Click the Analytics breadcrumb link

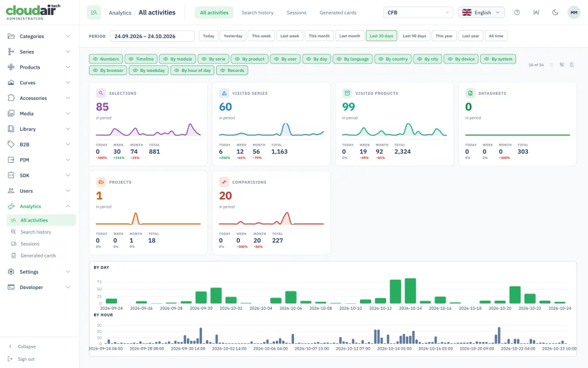(x=120, y=13)
